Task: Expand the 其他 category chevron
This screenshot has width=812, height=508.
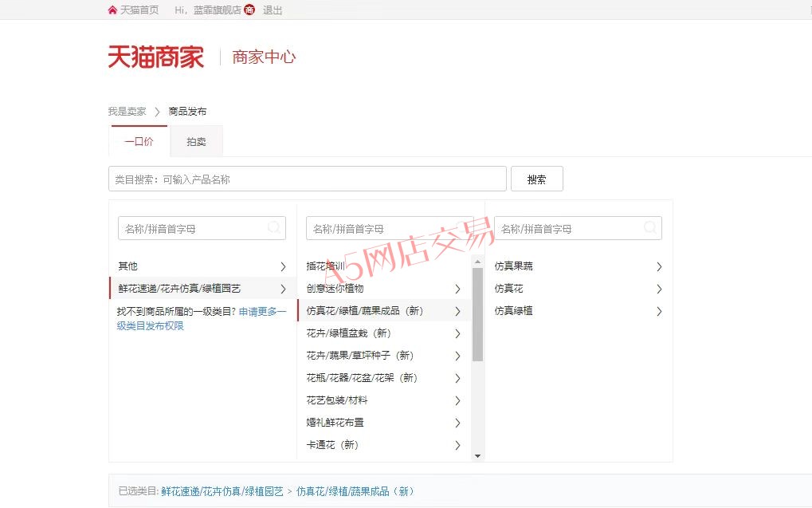Action: [283, 266]
